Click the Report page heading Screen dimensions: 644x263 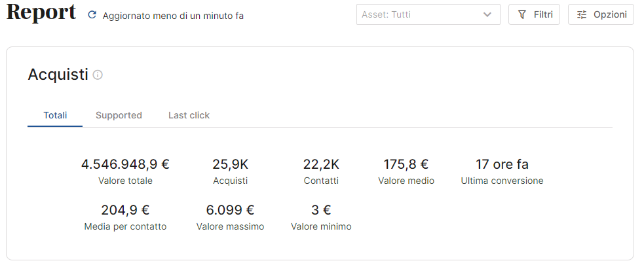tap(41, 12)
